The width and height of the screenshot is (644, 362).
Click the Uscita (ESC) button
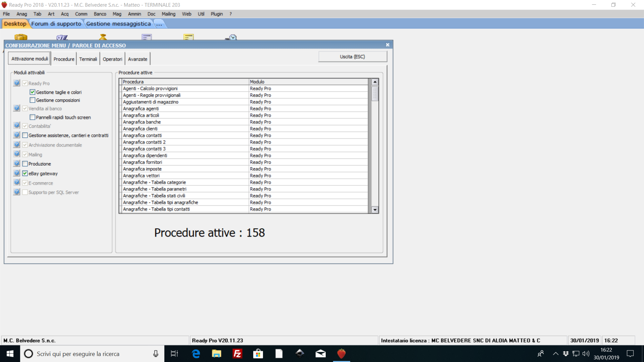[x=353, y=57]
